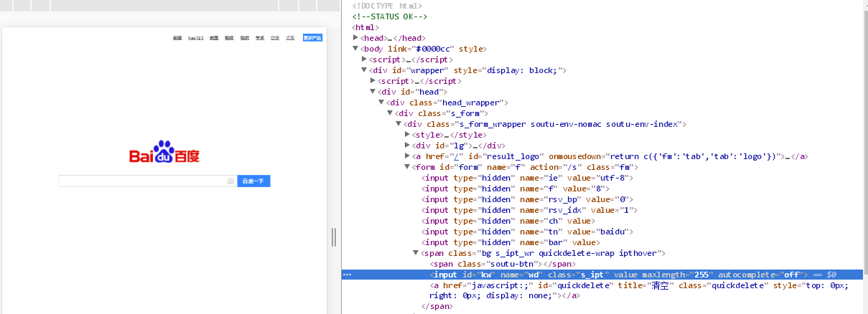This screenshot has width=868, height=314.
Task: Open the 地图 link
Action: click(x=214, y=37)
